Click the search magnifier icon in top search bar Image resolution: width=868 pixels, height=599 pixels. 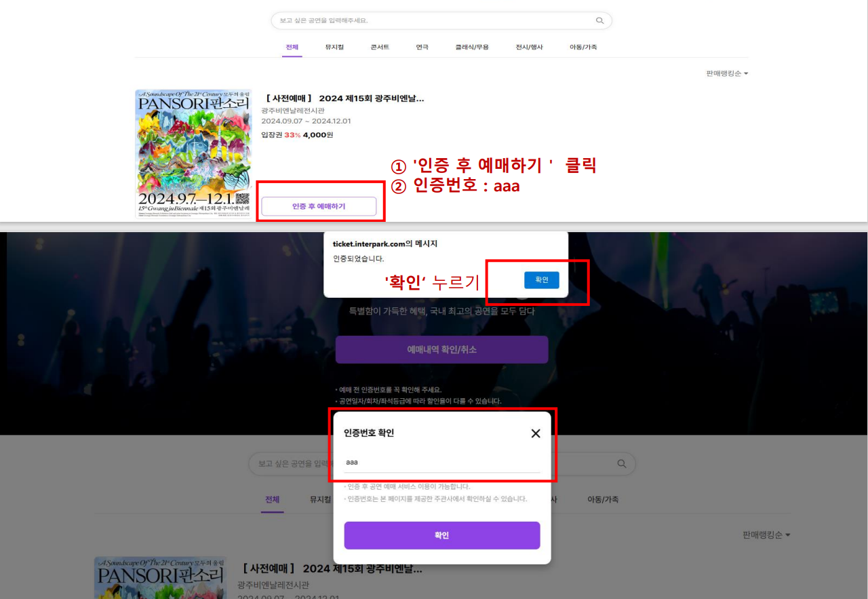(x=599, y=20)
